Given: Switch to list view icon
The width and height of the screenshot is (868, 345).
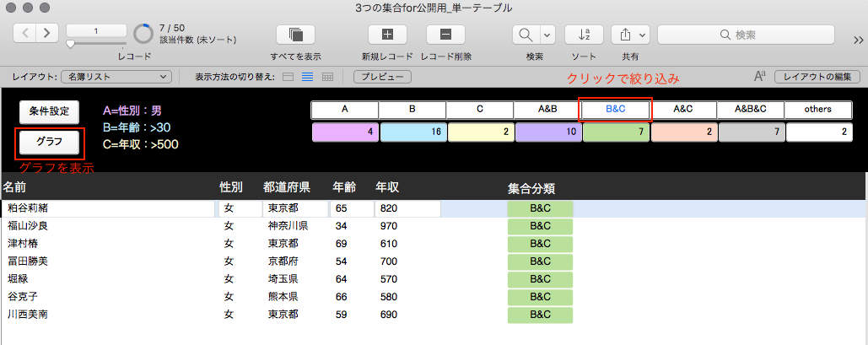Looking at the screenshot, I should click(x=307, y=77).
